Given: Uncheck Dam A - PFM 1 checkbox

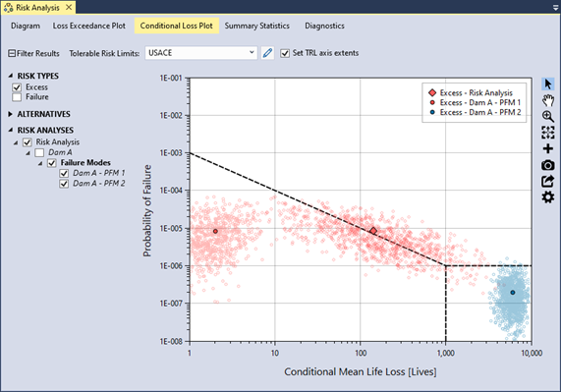Looking at the screenshot, I should 64,174.
